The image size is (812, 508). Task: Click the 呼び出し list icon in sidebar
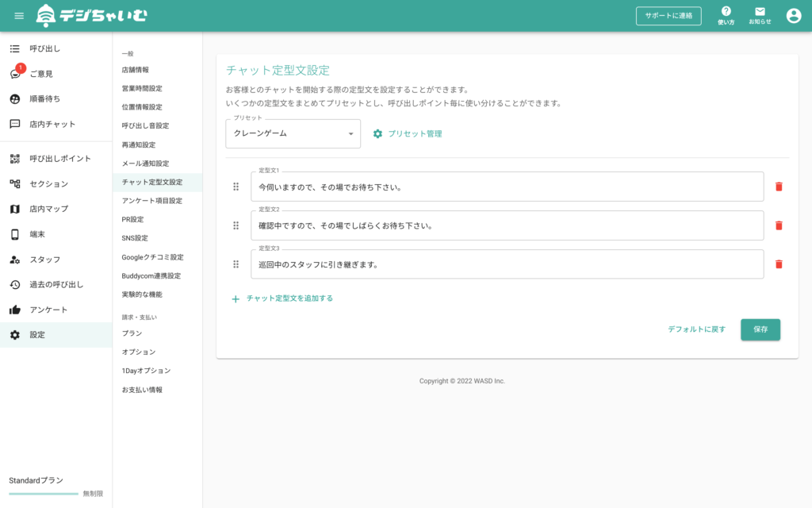tap(15, 48)
